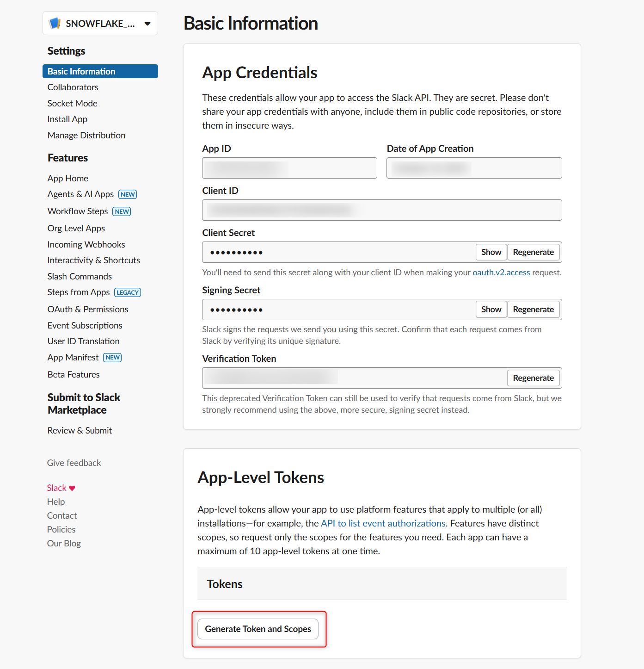Image resolution: width=644 pixels, height=669 pixels.
Task: Open the App Manifest page
Action: pos(73,357)
